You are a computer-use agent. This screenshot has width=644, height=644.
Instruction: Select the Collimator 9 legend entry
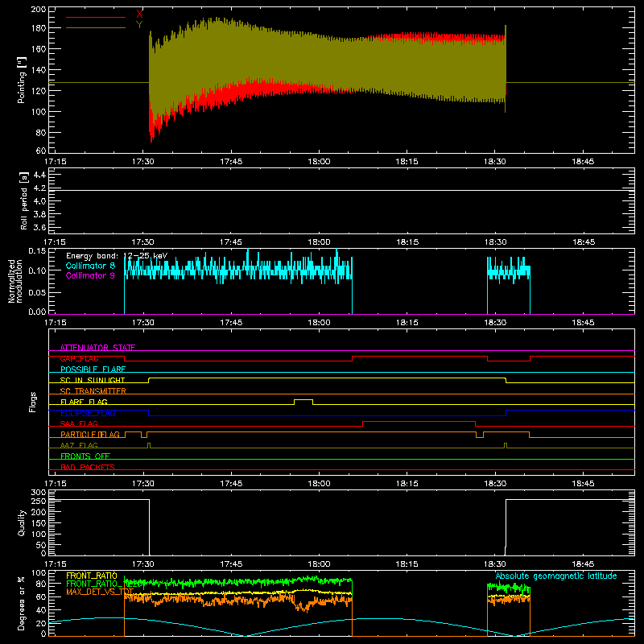90,275
